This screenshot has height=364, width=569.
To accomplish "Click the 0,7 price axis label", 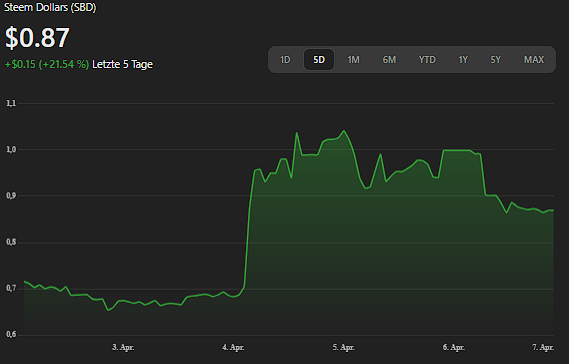I will [11, 288].
